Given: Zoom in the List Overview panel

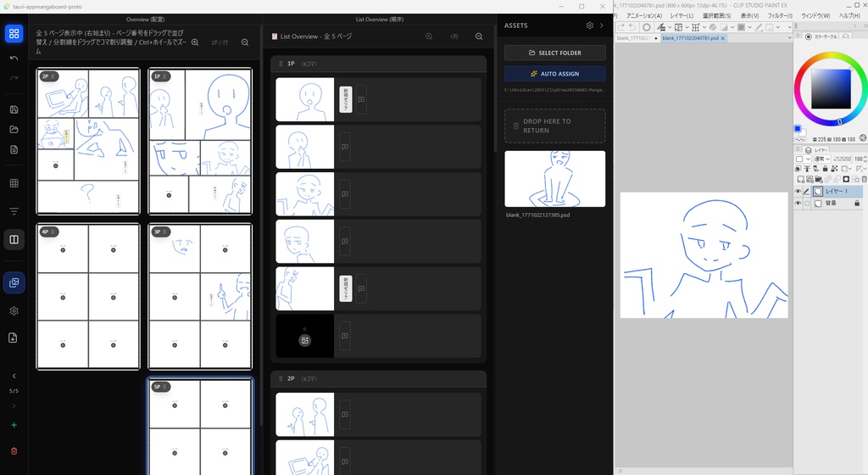Looking at the screenshot, I should pyautogui.click(x=429, y=36).
